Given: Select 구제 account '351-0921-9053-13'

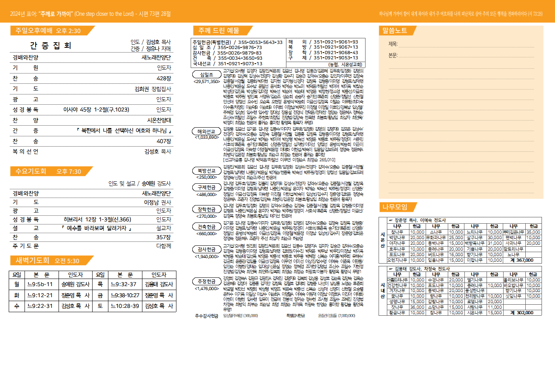Looking at the screenshot, I should click(336, 58).
